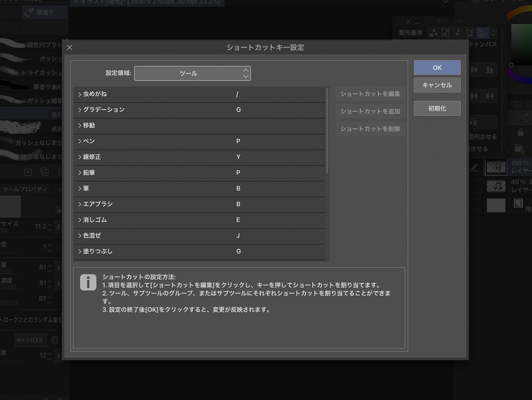The height and width of the screenshot is (400, 532).
Task: Click 初期化 to reset shortcuts
Action: (437, 108)
